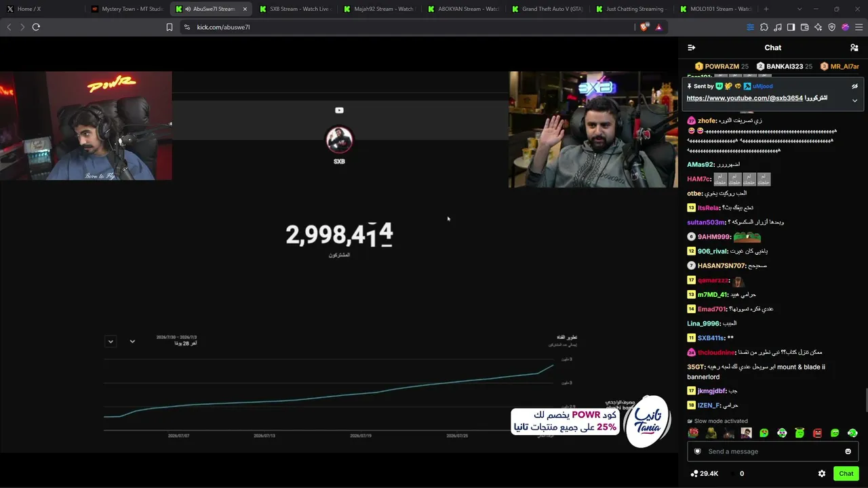Insert the heart-eyes green emote
This screenshot has width=868, height=488.
[764, 433]
